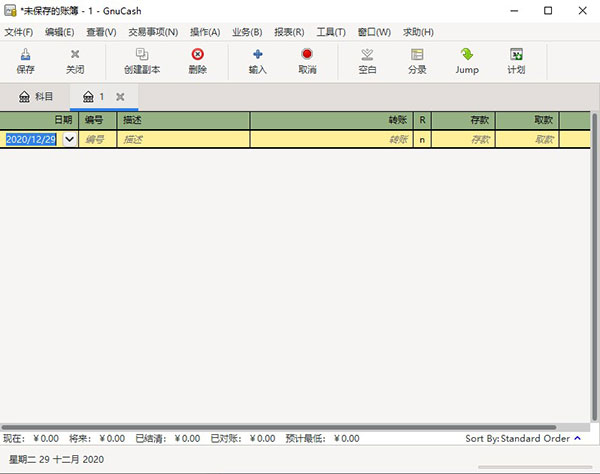The image size is (600, 474).
Task: Click the 描述 description input field
Action: 183,140
